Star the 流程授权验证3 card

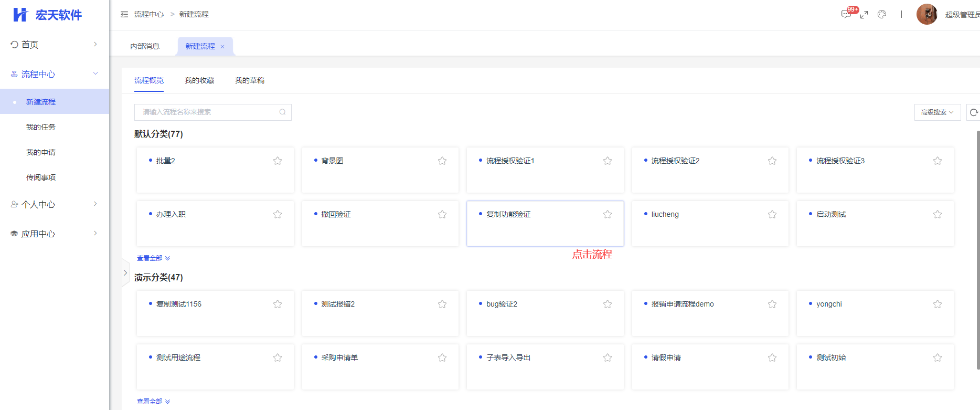pos(938,161)
